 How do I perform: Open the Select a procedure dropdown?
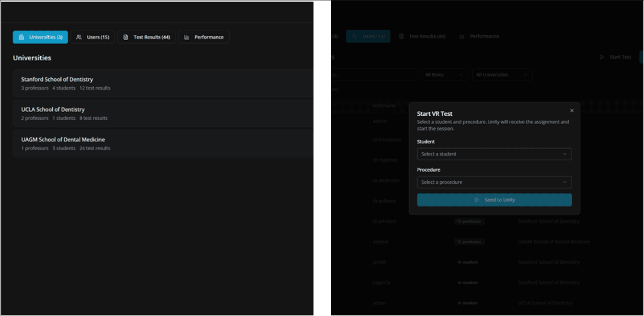click(x=494, y=182)
